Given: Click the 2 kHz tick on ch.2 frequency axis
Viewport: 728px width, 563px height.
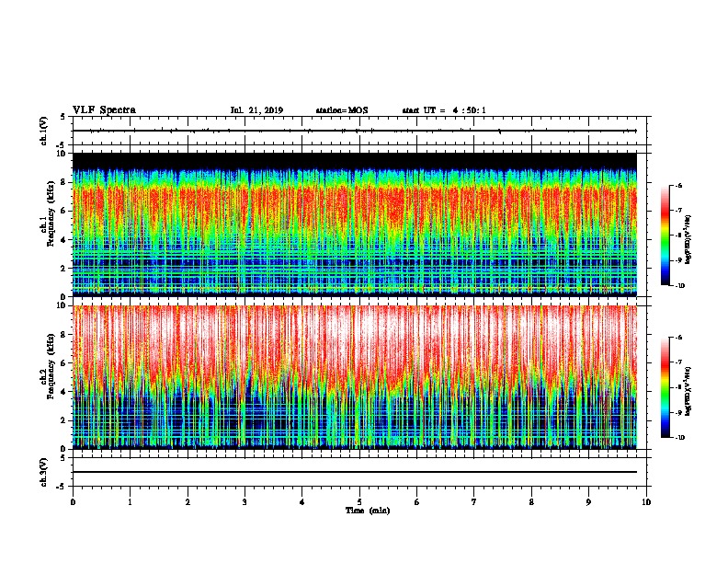Looking at the screenshot, I should [64, 420].
